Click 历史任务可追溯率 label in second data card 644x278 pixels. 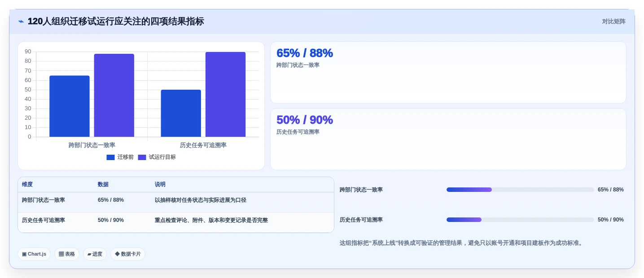click(x=298, y=132)
